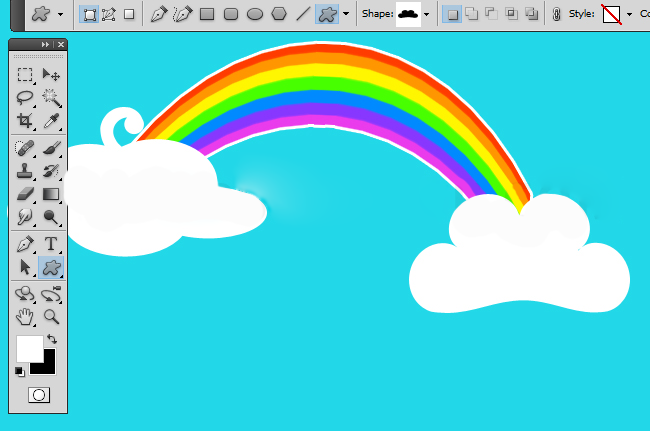
Task: Swap foreground and background colors
Action: 51,339
